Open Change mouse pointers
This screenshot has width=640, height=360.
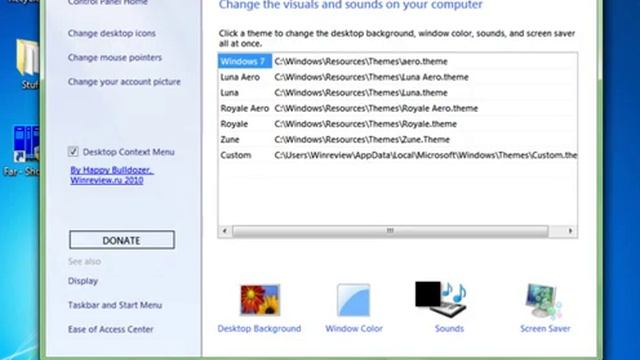coord(115,58)
